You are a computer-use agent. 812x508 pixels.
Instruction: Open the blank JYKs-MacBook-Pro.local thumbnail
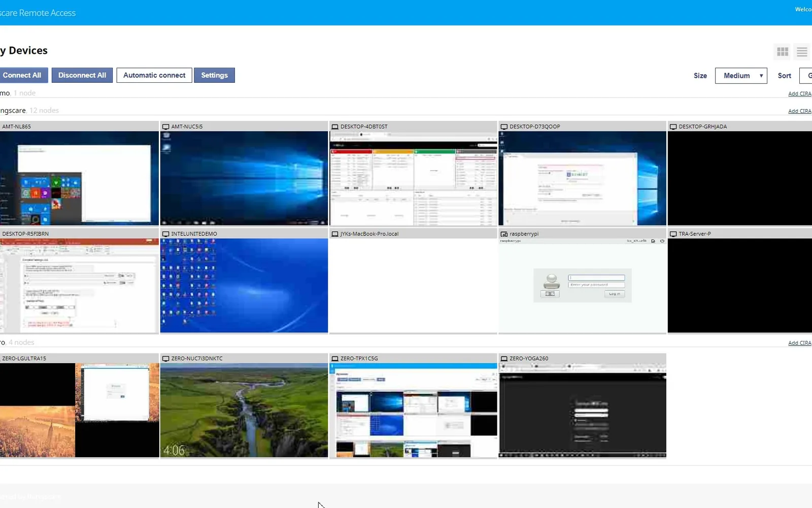coord(413,285)
